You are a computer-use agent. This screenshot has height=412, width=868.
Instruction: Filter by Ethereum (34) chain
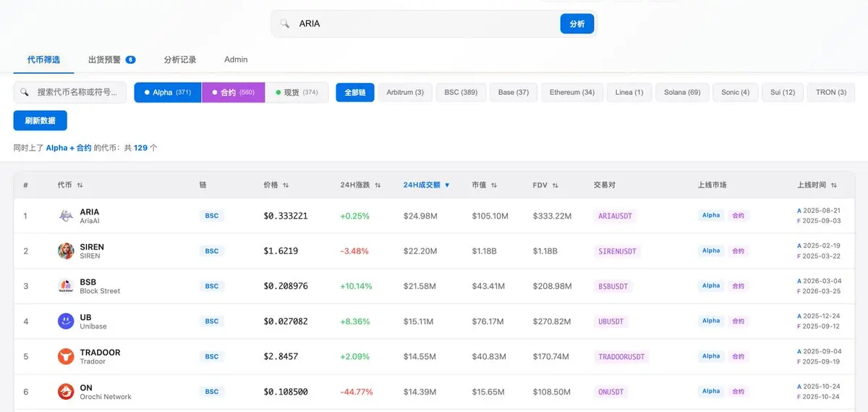pyautogui.click(x=572, y=93)
